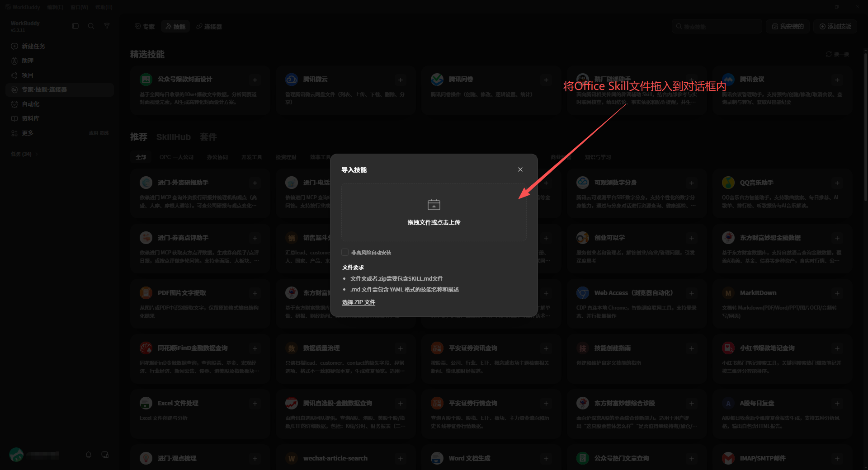Open the filter funnel icon in sidebar
This screenshot has width=868, height=470.
[x=107, y=26]
